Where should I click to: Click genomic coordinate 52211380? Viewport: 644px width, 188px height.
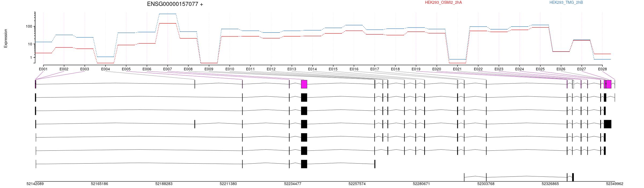click(228, 184)
